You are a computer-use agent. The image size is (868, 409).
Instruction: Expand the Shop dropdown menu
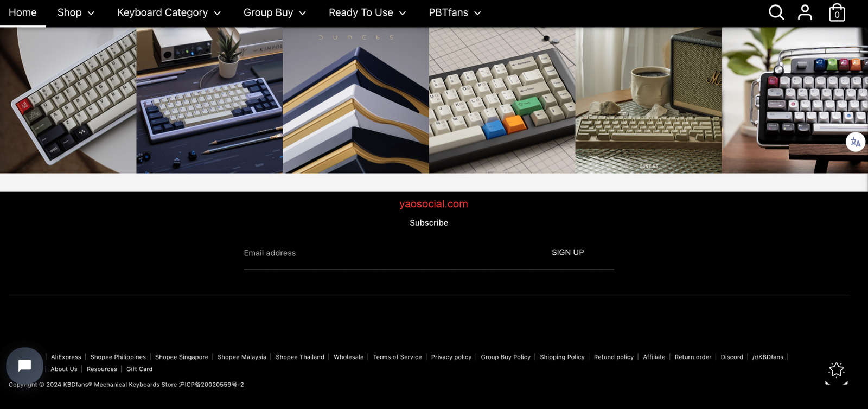[76, 12]
